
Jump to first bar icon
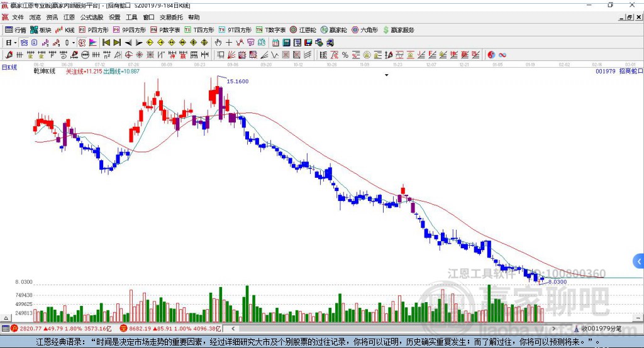(x=106, y=43)
